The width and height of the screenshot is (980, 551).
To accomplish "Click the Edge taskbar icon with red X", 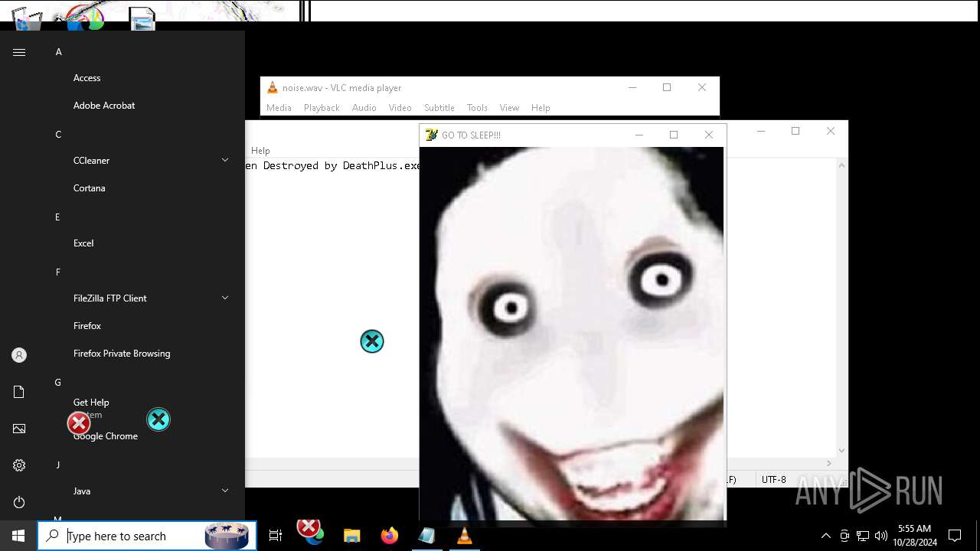I will tap(311, 533).
